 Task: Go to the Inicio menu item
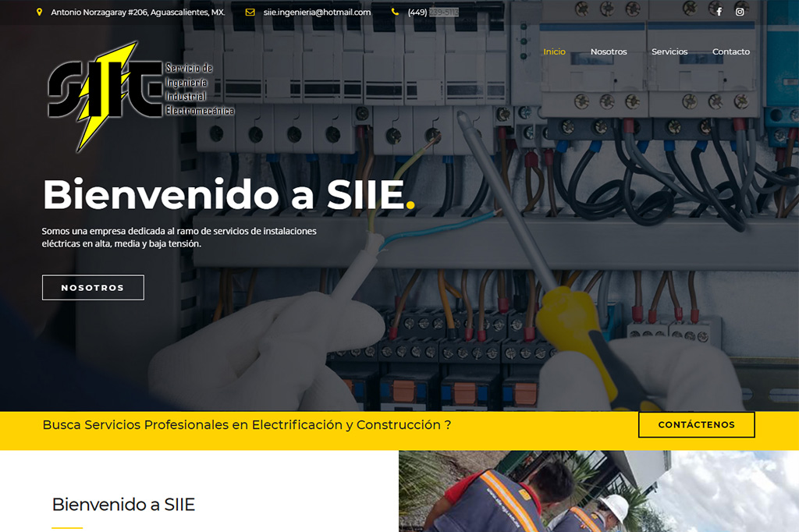click(554, 51)
